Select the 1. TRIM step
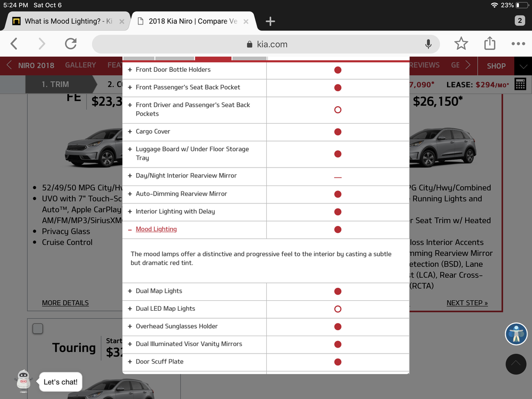Screen dimensions: 532x399 tap(55, 84)
